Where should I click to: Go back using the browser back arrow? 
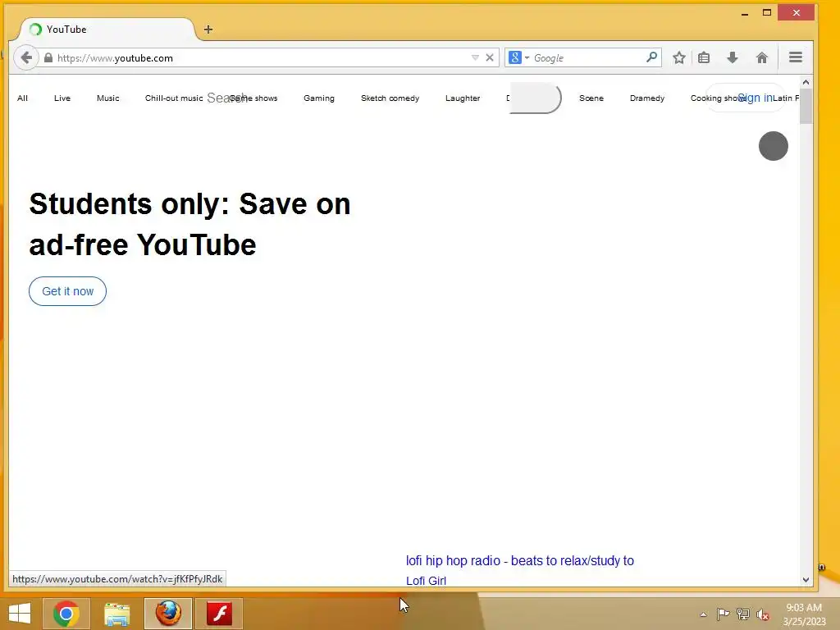pyautogui.click(x=25, y=58)
